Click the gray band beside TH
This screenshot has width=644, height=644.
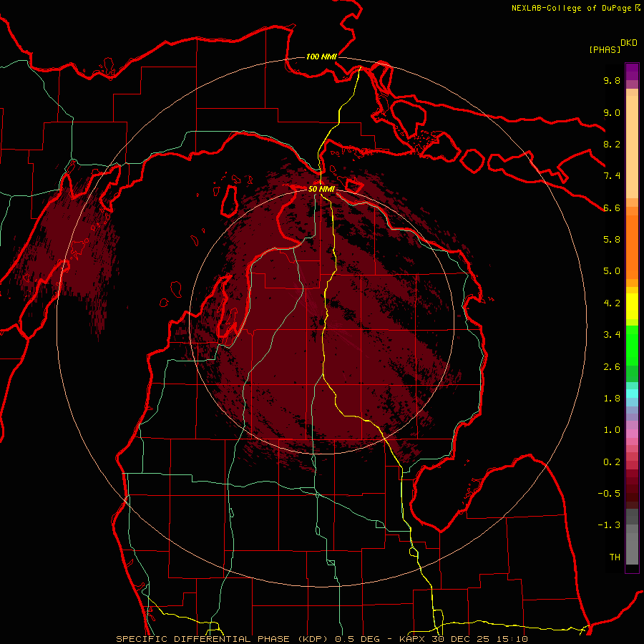pyautogui.click(x=632, y=548)
